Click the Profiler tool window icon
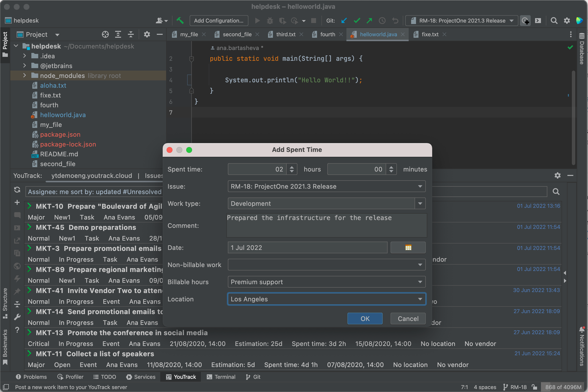Screen dimensions: 588x392 [61, 377]
